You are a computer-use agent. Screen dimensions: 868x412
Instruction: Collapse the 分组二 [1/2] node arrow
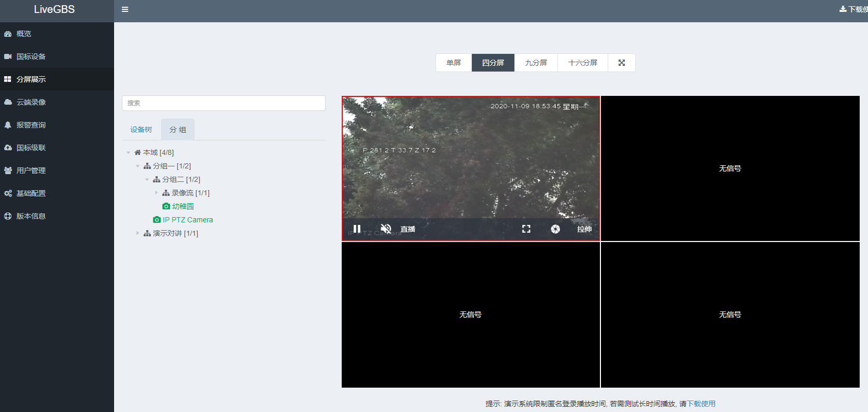147,179
